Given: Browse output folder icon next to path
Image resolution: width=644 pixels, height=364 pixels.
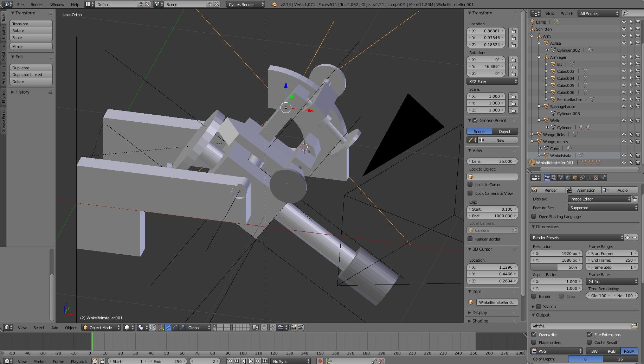Looking at the screenshot, I should pyautogui.click(x=635, y=326).
